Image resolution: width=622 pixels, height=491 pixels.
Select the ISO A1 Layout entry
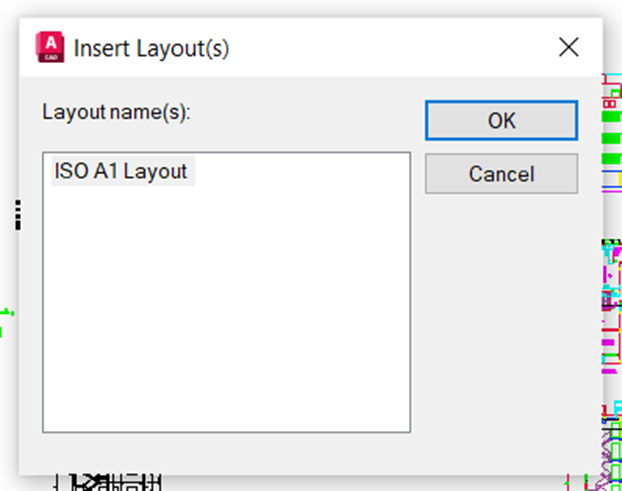pyautogui.click(x=123, y=171)
